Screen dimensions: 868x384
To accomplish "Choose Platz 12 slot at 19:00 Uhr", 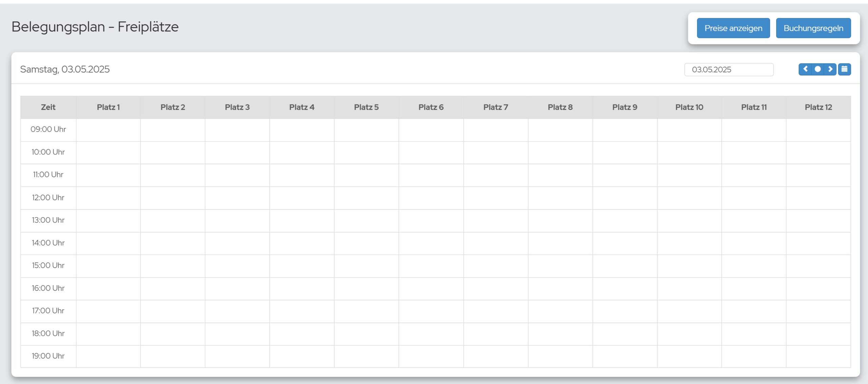I will [818, 357].
